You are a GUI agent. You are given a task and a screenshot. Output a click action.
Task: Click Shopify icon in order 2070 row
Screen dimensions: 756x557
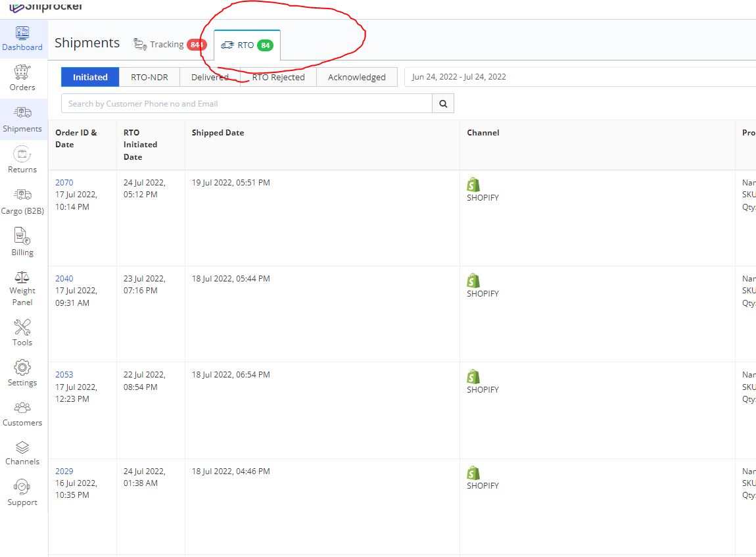[473, 185]
